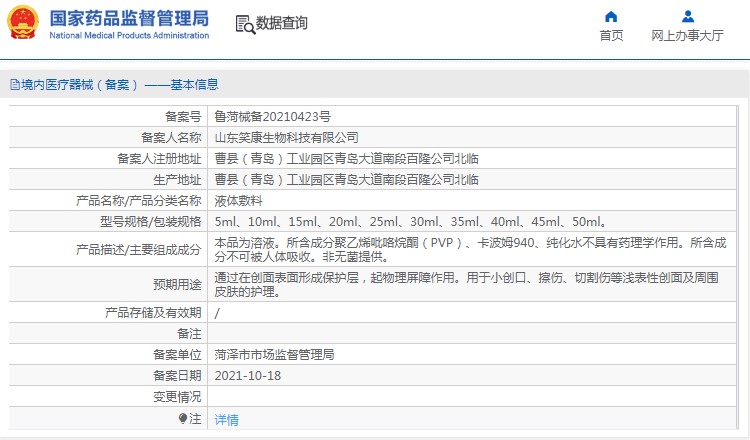Click the 备案人名称 row label

tap(171, 137)
